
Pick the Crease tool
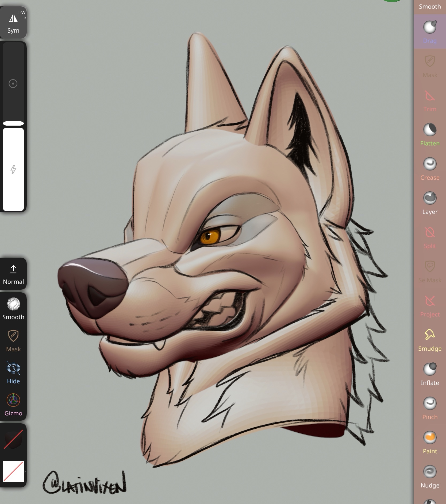[429, 168]
